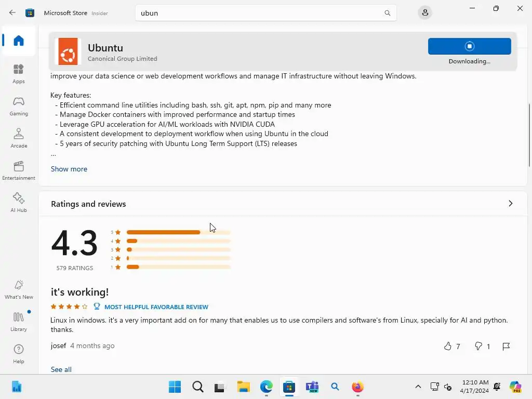Open the blue magnifier app on taskbar
The height and width of the screenshot is (399, 532).
(335, 387)
